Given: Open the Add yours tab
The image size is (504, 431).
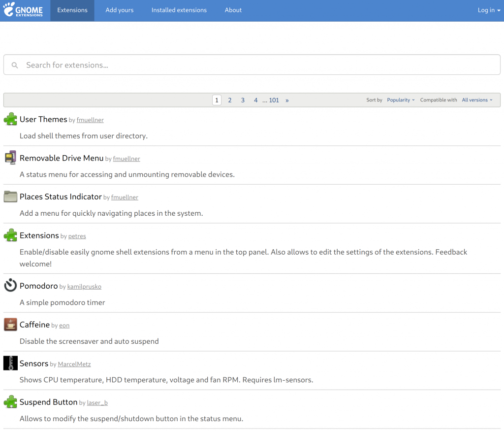Looking at the screenshot, I should [120, 10].
